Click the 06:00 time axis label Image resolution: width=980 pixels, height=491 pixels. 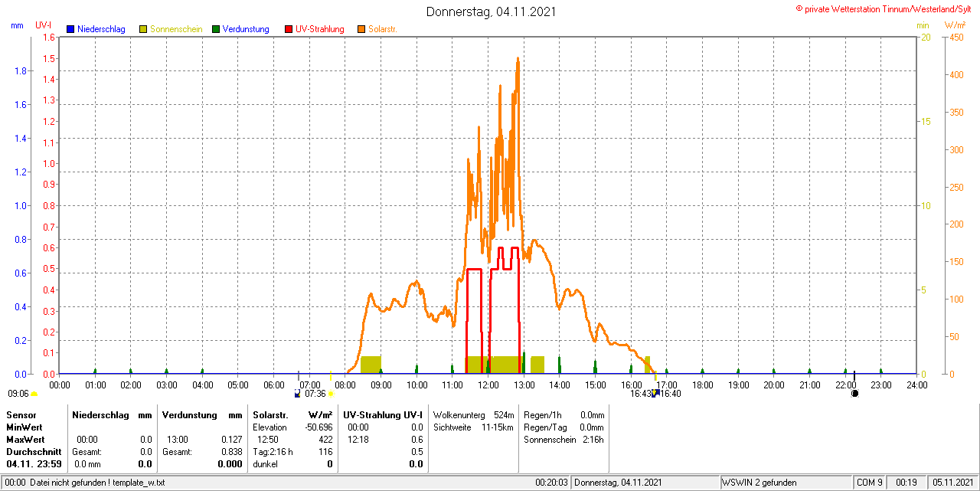pyautogui.click(x=273, y=385)
